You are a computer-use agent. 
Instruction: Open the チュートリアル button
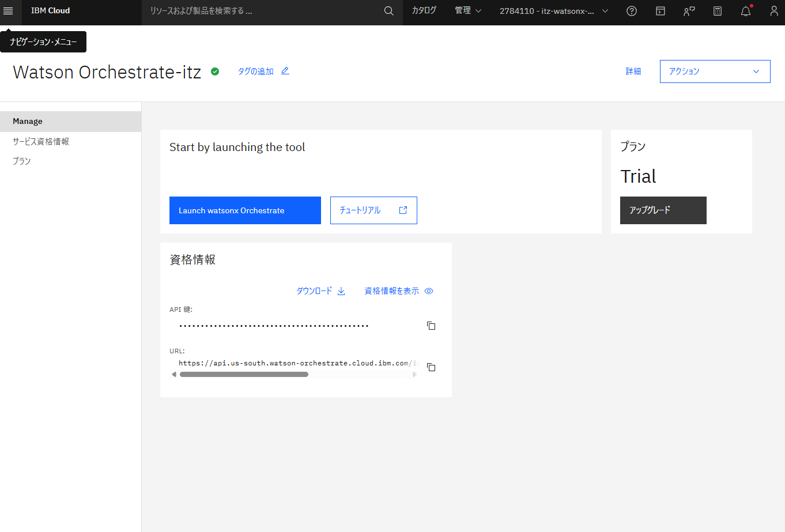click(373, 210)
